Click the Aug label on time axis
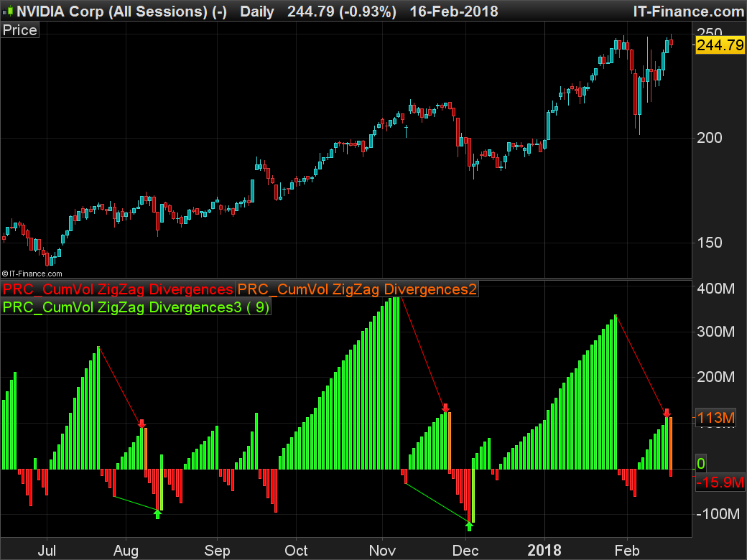The width and height of the screenshot is (747, 560). point(126,551)
